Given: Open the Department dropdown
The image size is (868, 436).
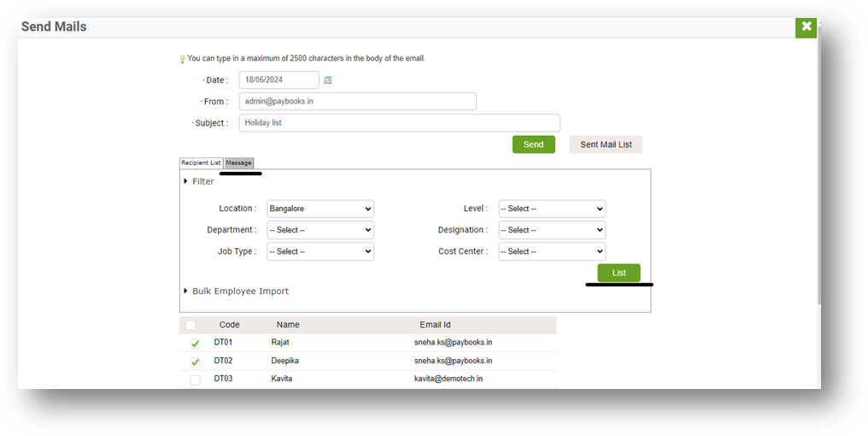Looking at the screenshot, I should (x=320, y=230).
